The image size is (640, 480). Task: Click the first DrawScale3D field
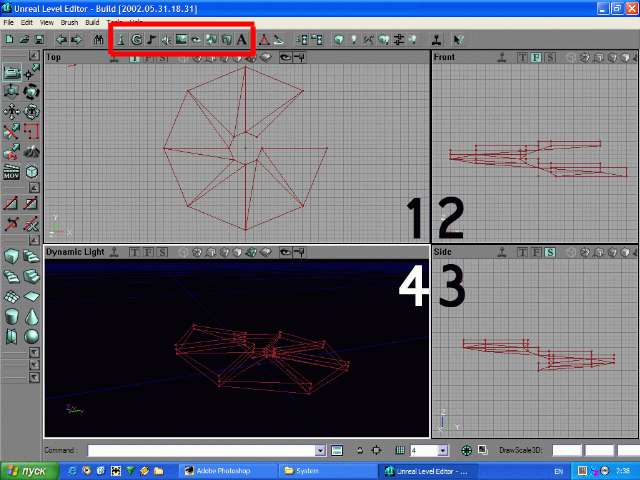tap(567, 451)
